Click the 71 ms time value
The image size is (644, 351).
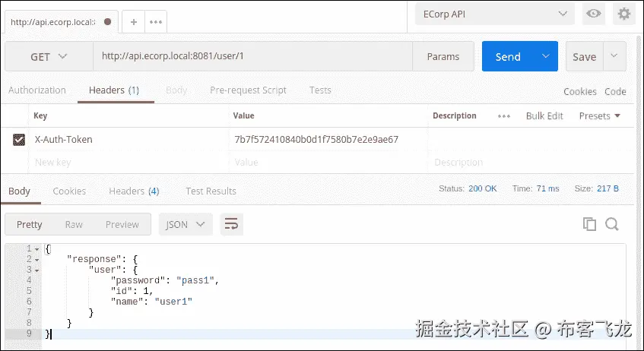tap(548, 189)
